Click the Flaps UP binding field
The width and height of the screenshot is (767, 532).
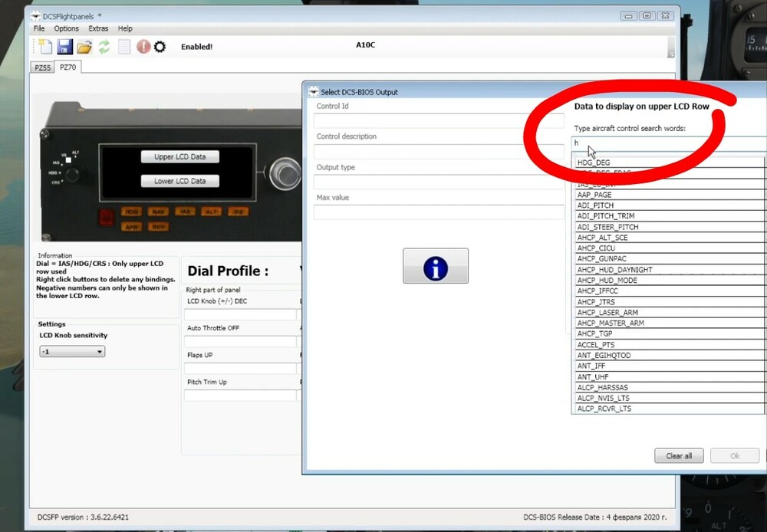coord(240,368)
